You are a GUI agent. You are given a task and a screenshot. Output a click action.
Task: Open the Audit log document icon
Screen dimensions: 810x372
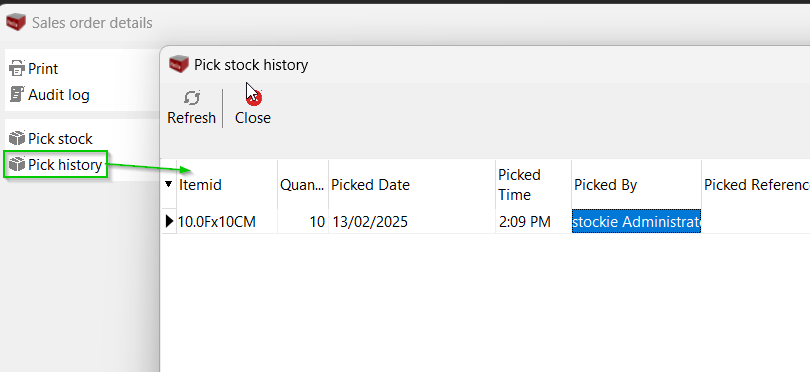(17, 94)
